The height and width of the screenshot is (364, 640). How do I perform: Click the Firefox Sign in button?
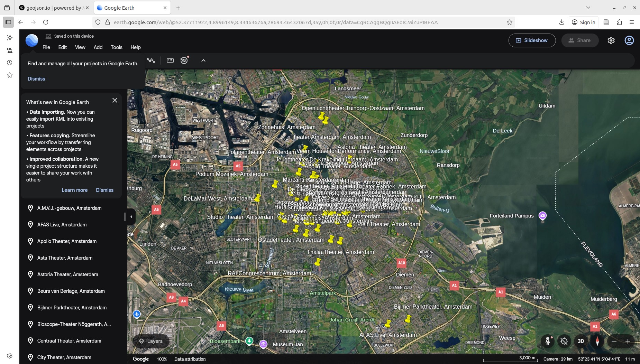point(584,22)
